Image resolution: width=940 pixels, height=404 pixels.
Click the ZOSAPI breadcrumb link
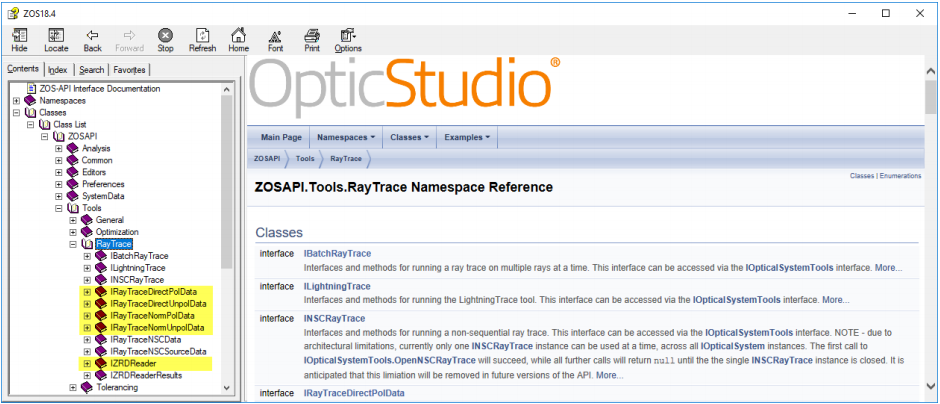[267, 159]
